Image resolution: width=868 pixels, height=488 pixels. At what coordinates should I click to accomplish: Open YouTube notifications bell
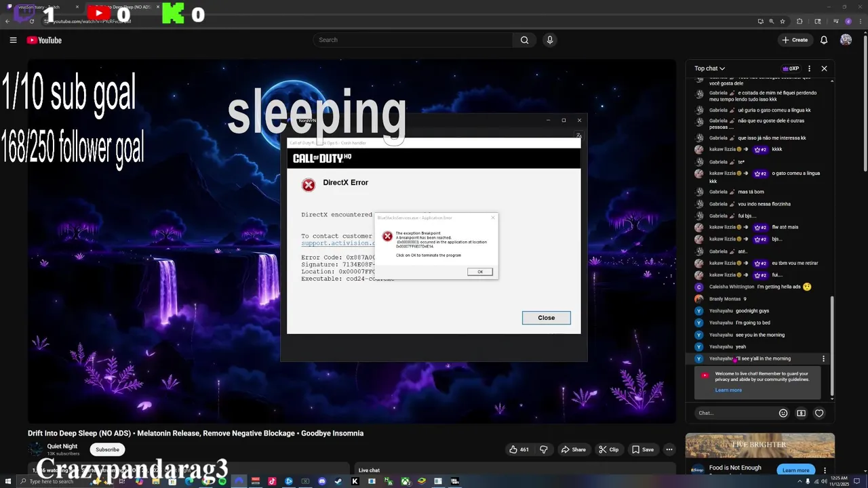tap(824, 40)
